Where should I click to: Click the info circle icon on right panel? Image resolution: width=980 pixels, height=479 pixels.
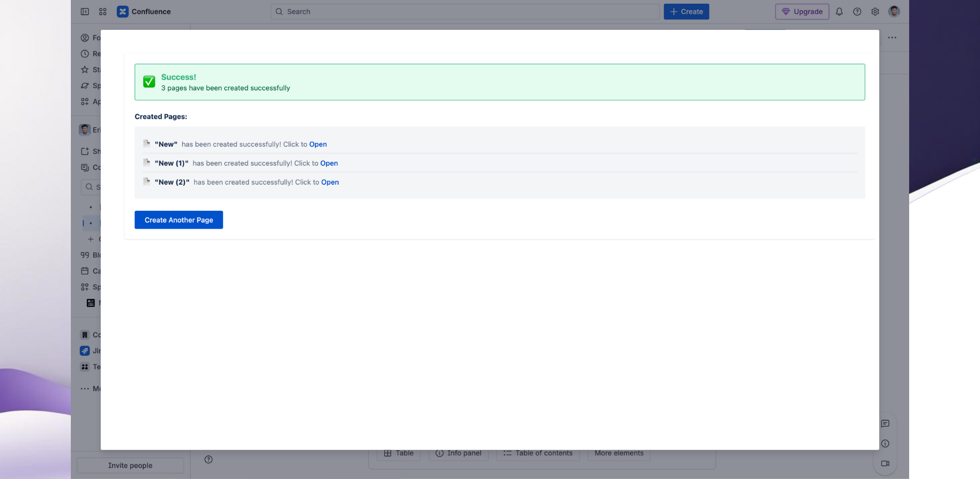point(885,443)
